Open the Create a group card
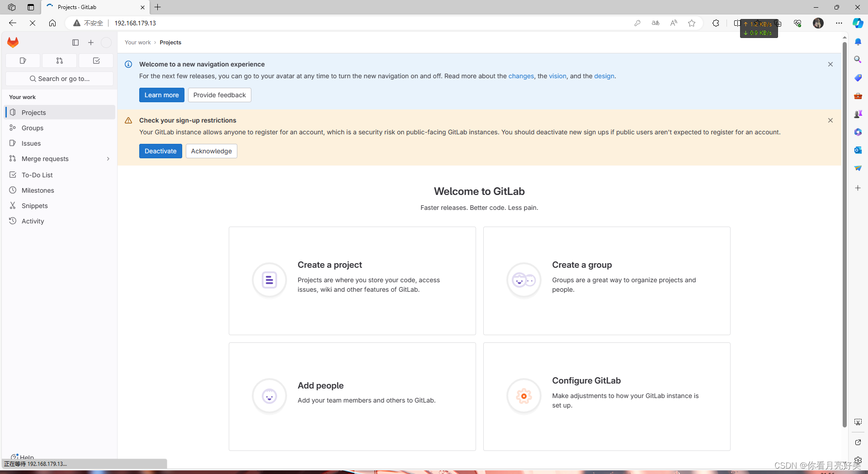The height and width of the screenshot is (474, 868). (607, 281)
